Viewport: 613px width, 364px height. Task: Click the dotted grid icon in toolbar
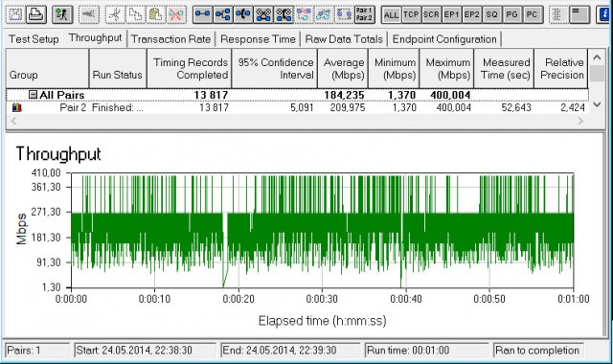(558, 15)
